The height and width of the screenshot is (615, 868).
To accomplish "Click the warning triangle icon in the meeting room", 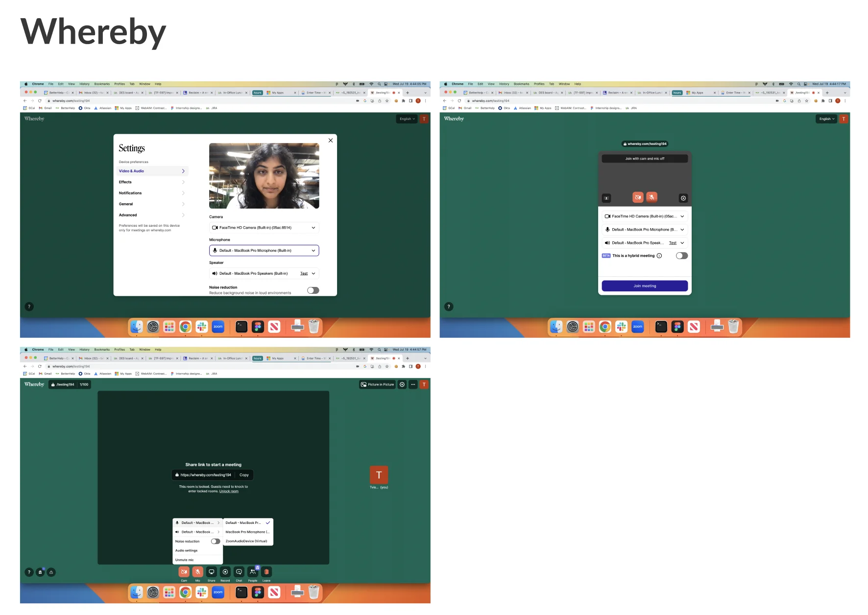I will [x=51, y=572].
